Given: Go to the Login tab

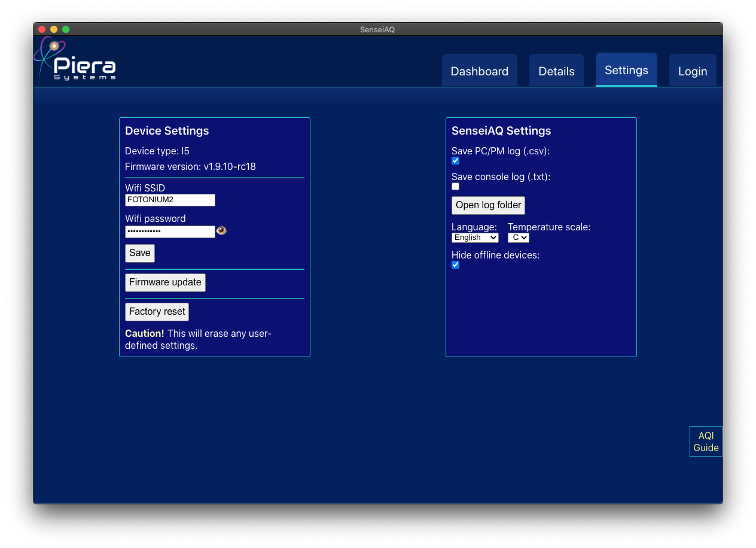Looking at the screenshot, I should tap(693, 71).
